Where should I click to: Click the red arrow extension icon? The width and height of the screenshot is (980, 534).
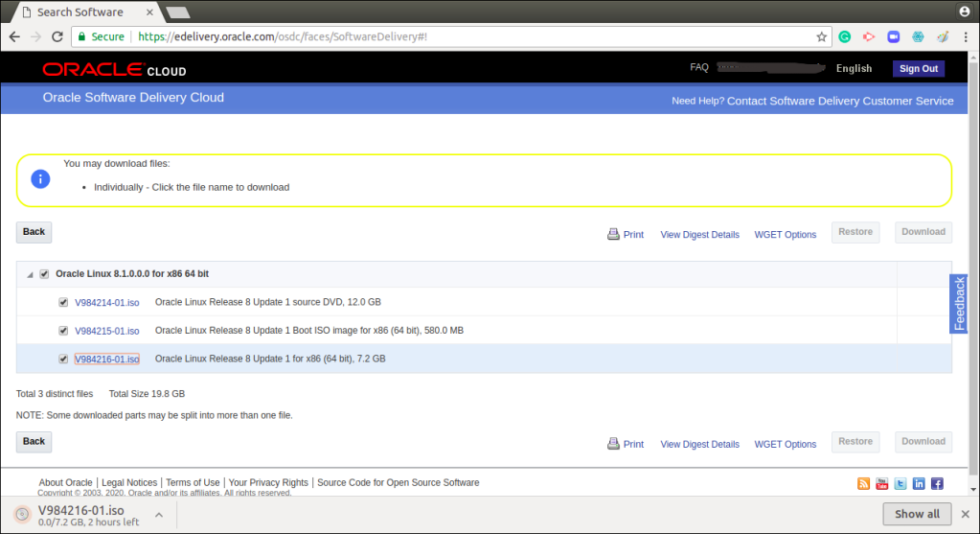(x=869, y=36)
